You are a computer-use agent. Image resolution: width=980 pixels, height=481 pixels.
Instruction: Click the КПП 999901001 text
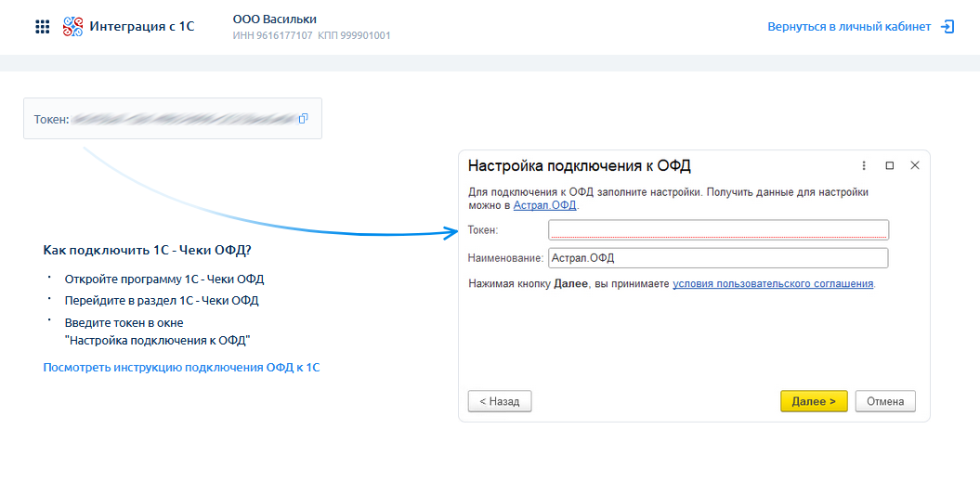point(354,36)
